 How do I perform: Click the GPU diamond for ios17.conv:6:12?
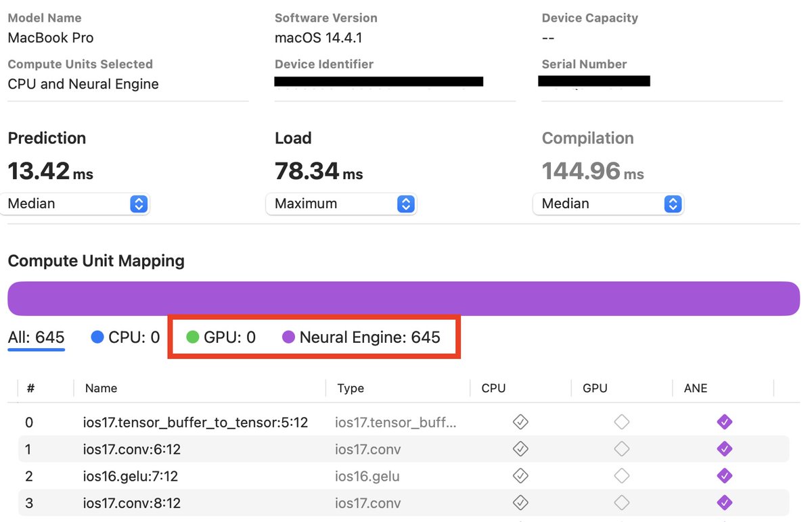(x=621, y=448)
